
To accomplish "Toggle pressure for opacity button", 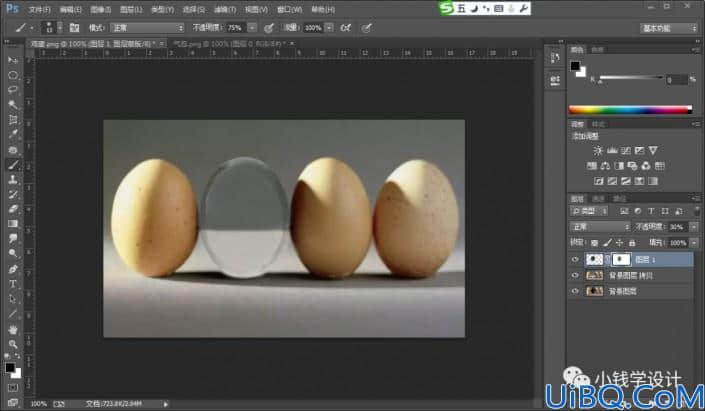I will pyautogui.click(x=269, y=28).
